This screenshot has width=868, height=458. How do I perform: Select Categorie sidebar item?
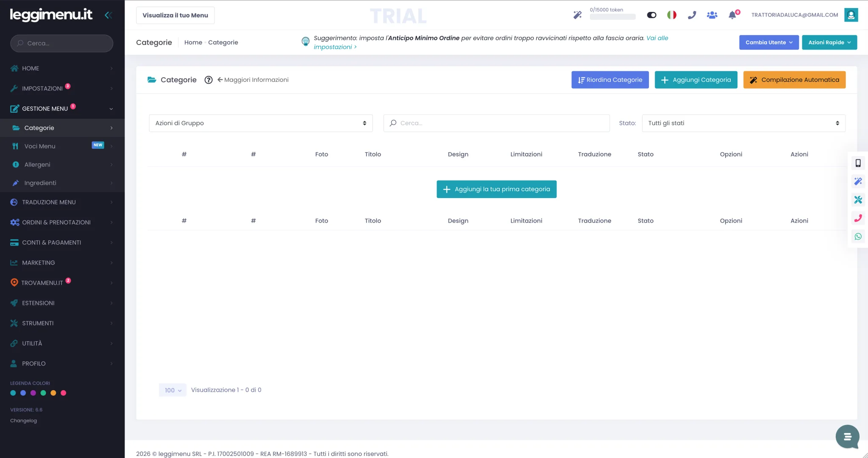click(x=62, y=128)
